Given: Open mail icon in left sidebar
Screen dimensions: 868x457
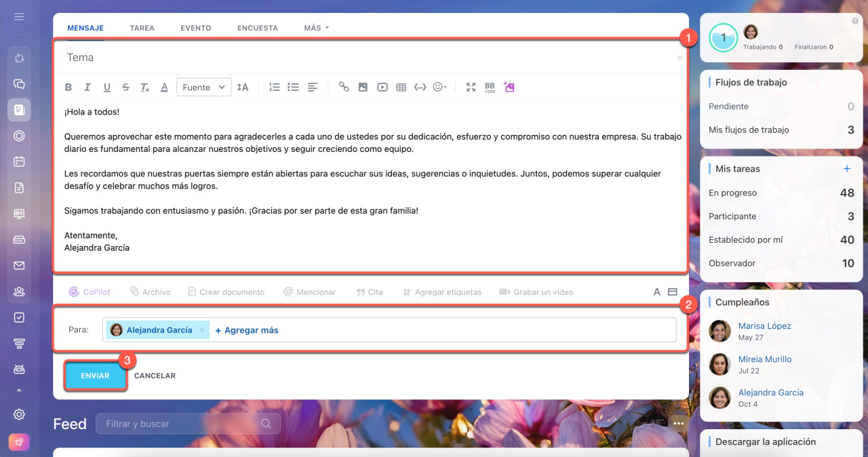Looking at the screenshot, I should (x=19, y=266).
